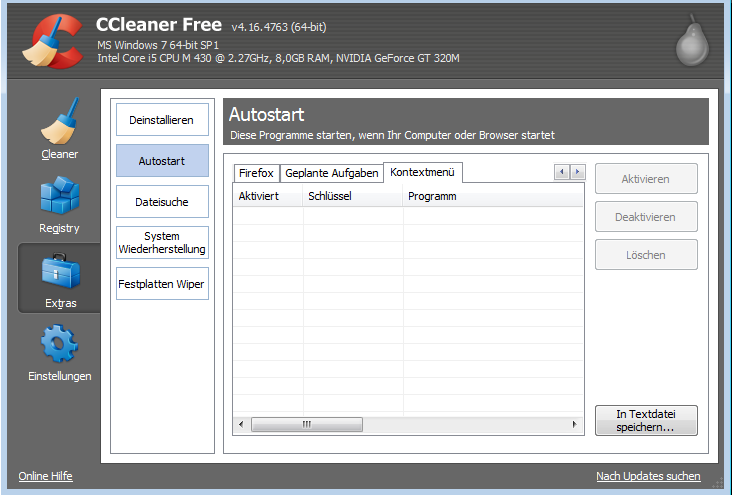
Task: Switch to the Firefox tab
Action: pos(256,173)
